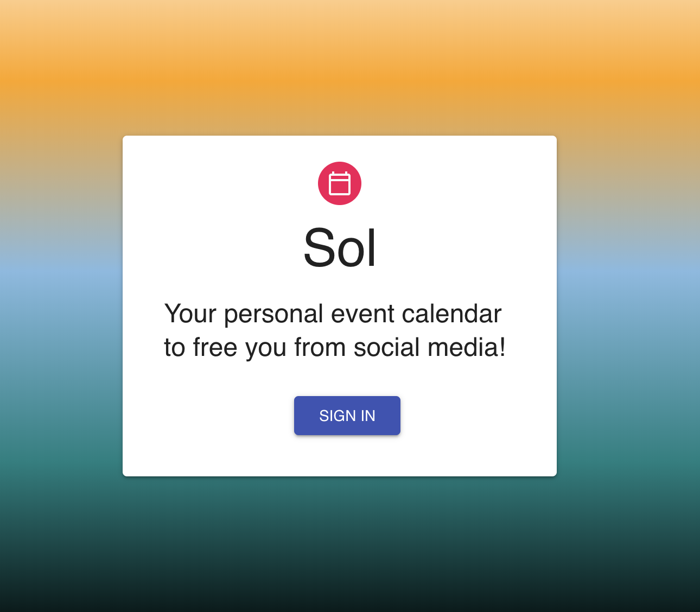700x612 pixels.
Task: Click the letter S in Sol
Action: [x=319, y=248]
